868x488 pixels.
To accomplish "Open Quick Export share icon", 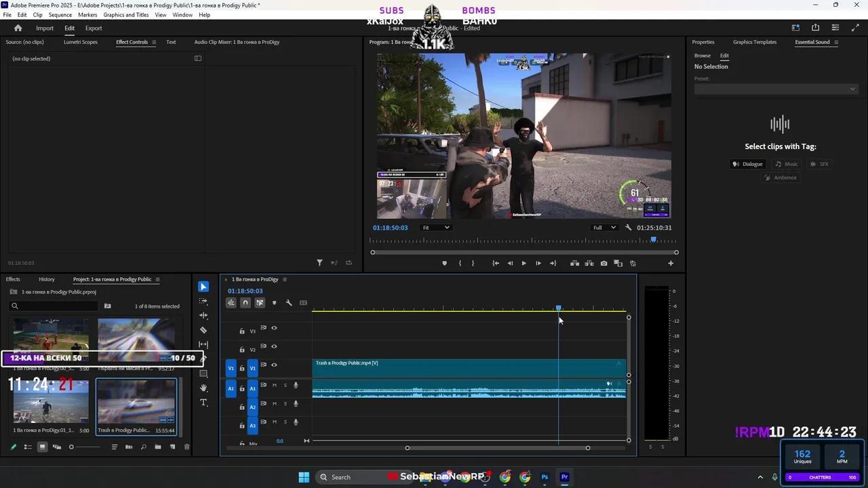I will (815, 28).
